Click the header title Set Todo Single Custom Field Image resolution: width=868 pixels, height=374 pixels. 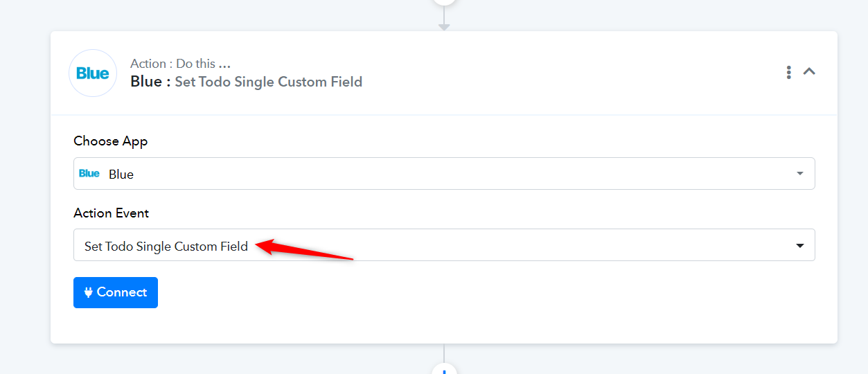click(x=269, y=82)
